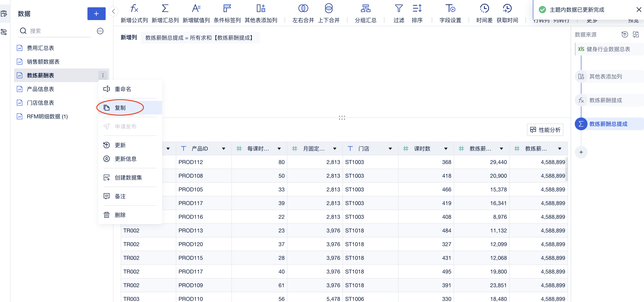This screenshot has width=644, height=302.
Task: Select the 教练薪酬提成 step in pipeline
Action: pos(605,100)
